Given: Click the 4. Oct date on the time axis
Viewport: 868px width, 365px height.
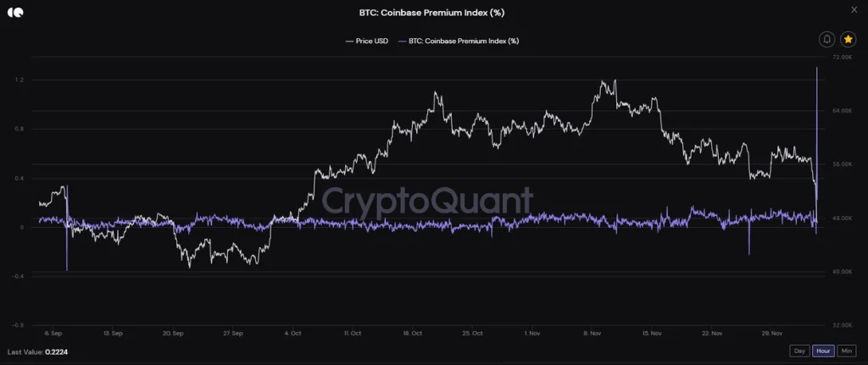Looking at the screenshot, I should [x=292, y=333].
